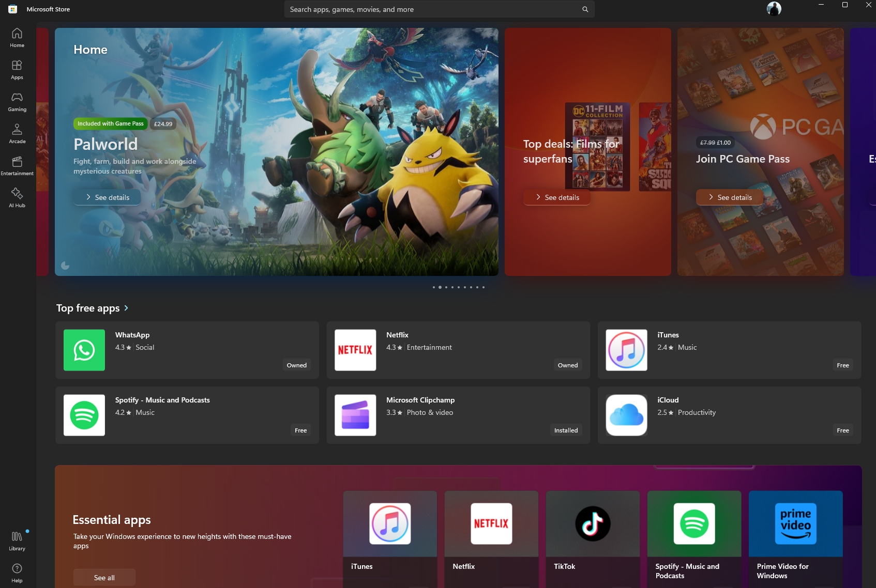Open the Apps section in sidebar
Image resolution: width=876 pixels, height=588 pixels.
pos(17,70)
